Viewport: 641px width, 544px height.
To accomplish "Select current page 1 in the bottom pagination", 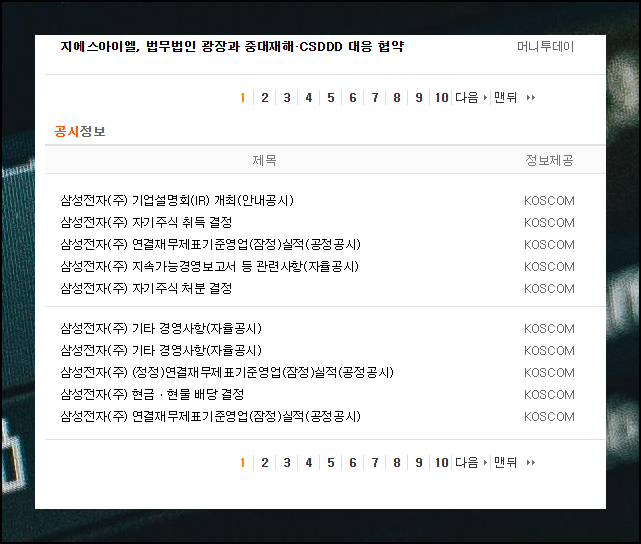I will pos(243,463).
